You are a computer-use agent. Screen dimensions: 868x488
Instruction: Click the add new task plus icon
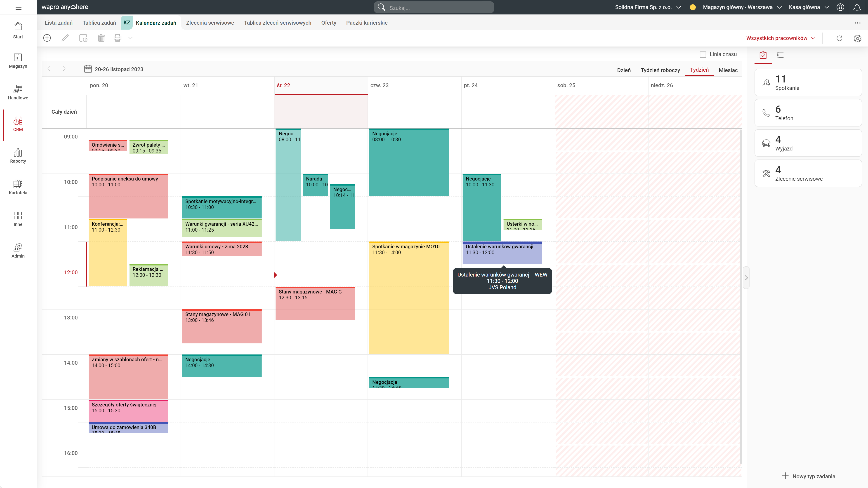pyautogui.click(x=47, y=38)
